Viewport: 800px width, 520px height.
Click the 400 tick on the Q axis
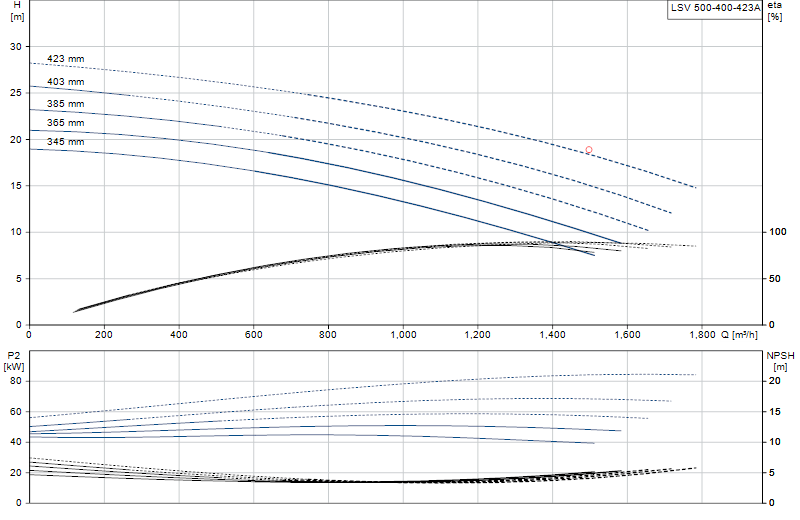(179, 335)
